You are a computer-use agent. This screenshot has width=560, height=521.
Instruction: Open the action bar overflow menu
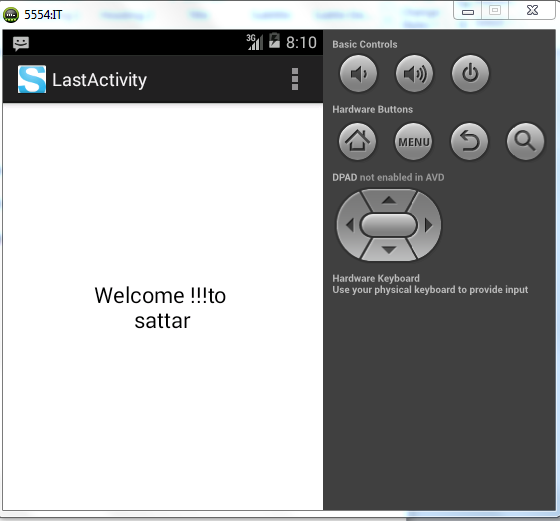(295, 79)
